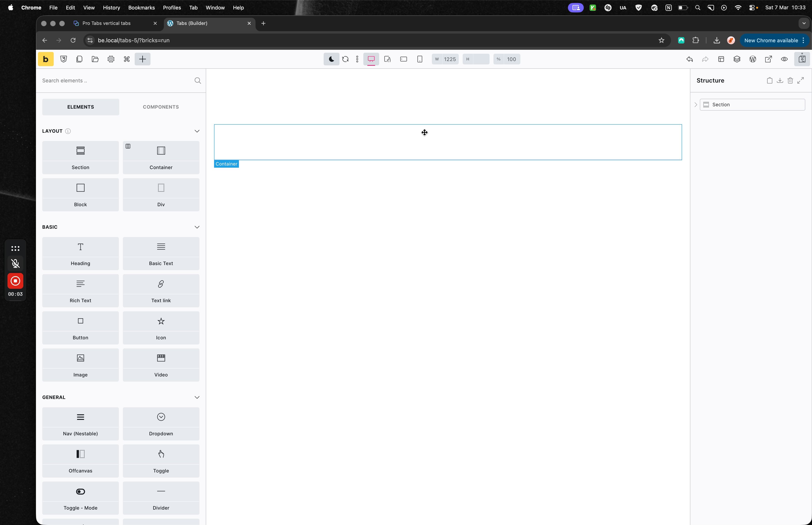Click the undo arrow in toolbar
Screen dimensions: 812x525
coord(690,59)
